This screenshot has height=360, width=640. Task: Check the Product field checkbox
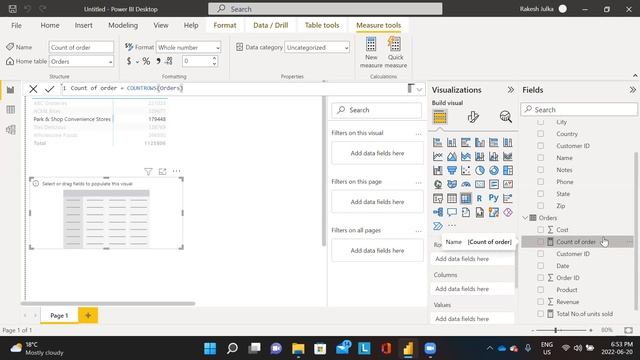click(x=540, y=290)
